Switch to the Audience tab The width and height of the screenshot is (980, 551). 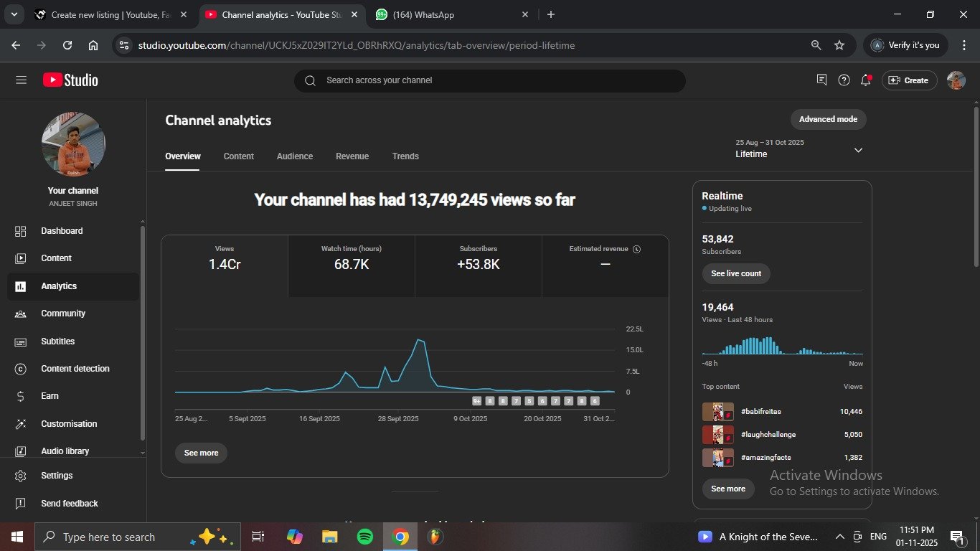point(295,156)
